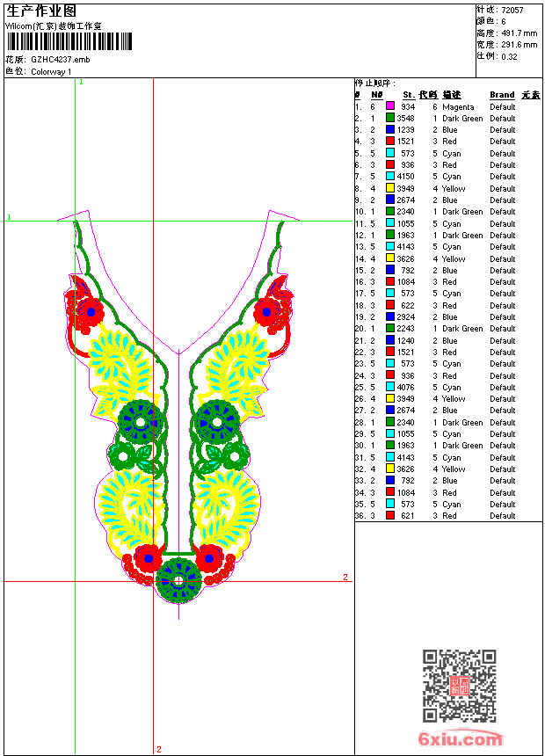Click the St. column header
Screen dimensions: 545x756
click(409, 95)
